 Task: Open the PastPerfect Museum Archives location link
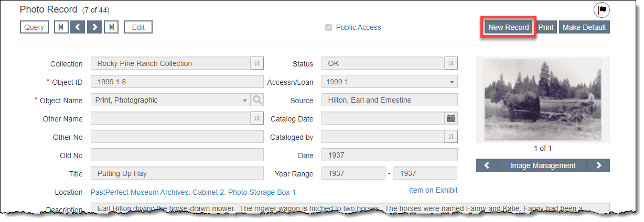[193, 192]
